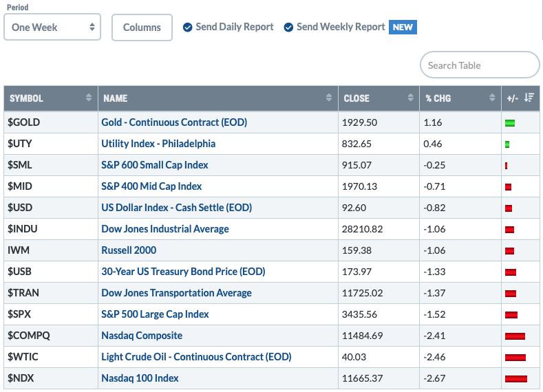This screenshot has width=543, height=392.
Task: Open S&P 600 Small Cap Index link
Action: [155, 165]
